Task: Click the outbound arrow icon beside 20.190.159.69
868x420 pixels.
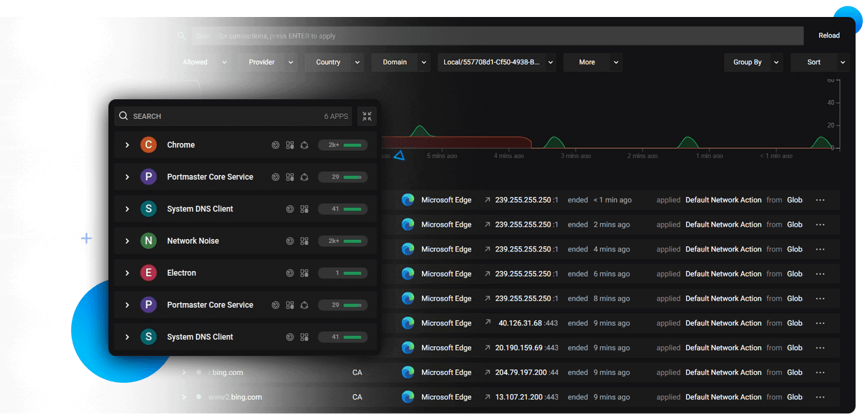Action: pos(487,347)
